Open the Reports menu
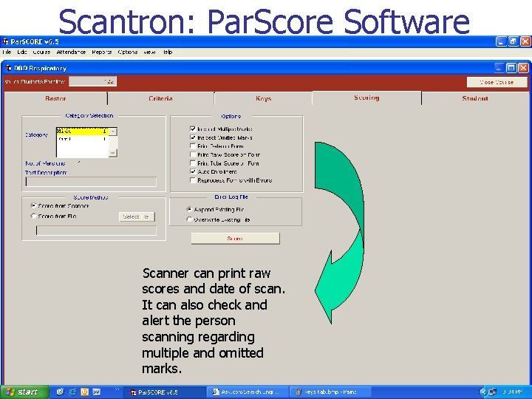 [101, 52]
